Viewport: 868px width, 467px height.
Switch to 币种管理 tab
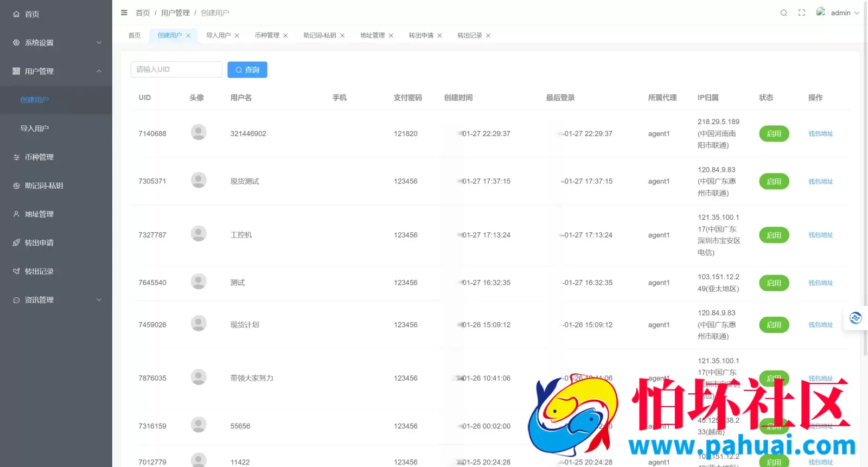(267, 35)
